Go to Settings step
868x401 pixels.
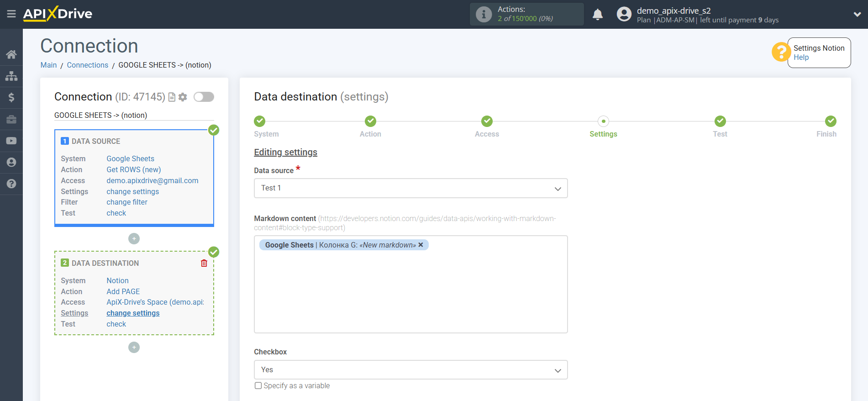pos(603,121)
